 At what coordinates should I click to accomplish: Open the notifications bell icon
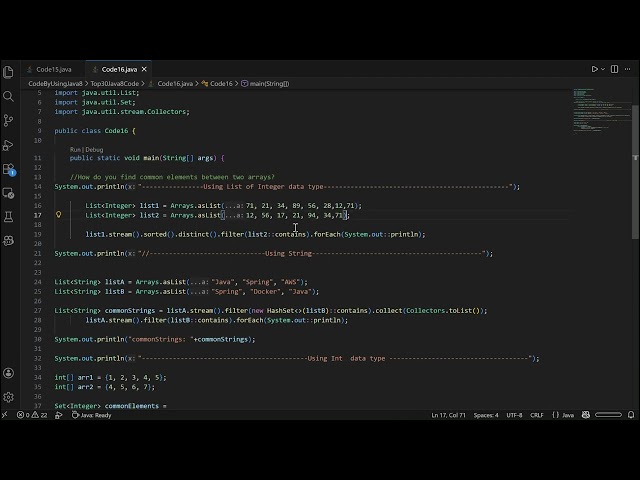click(x=631, y=415)
